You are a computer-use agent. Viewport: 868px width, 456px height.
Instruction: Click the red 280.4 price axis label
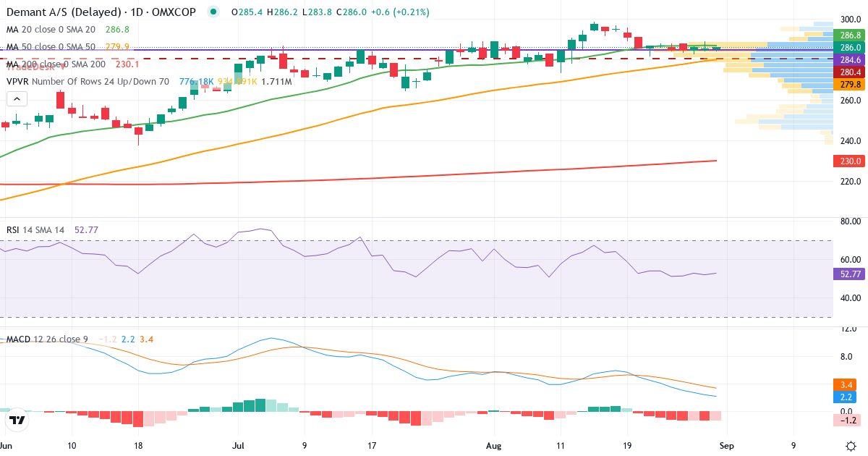pos(850,72)
